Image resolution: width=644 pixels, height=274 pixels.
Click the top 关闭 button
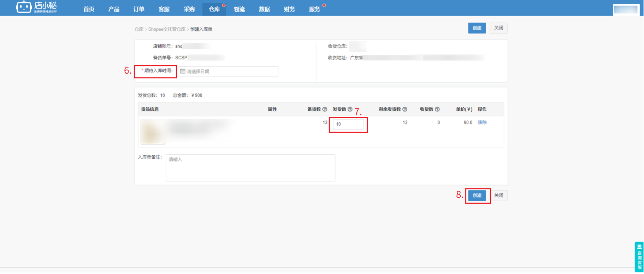[498, 28]
